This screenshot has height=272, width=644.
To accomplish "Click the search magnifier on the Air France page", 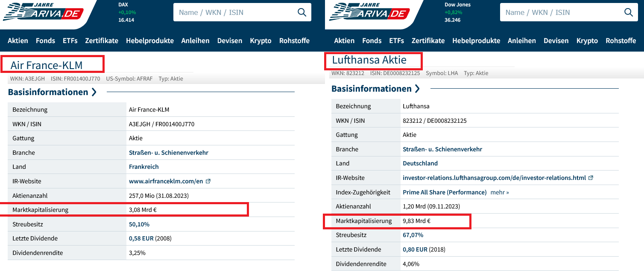I will point(302,12).
